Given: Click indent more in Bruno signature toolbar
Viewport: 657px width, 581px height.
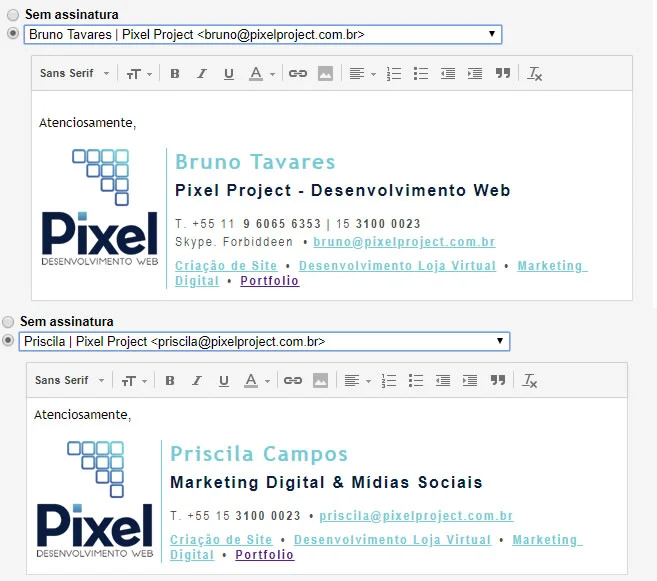Looking at the screenshot, I should click(474, 74).
